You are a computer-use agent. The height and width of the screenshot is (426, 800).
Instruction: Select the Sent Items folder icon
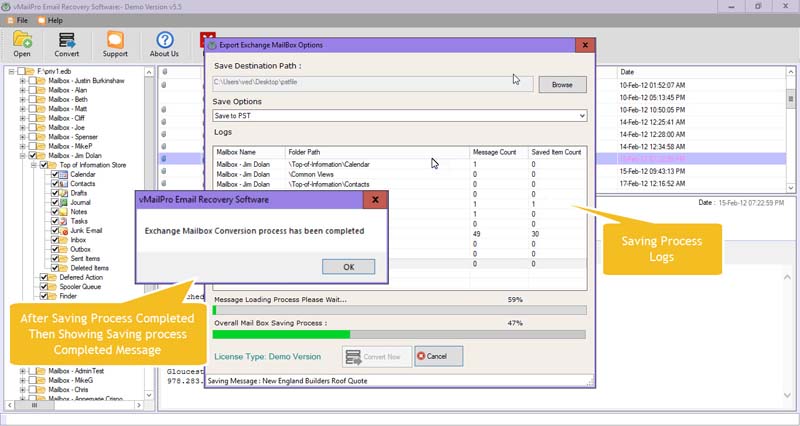tap(63, 259)
